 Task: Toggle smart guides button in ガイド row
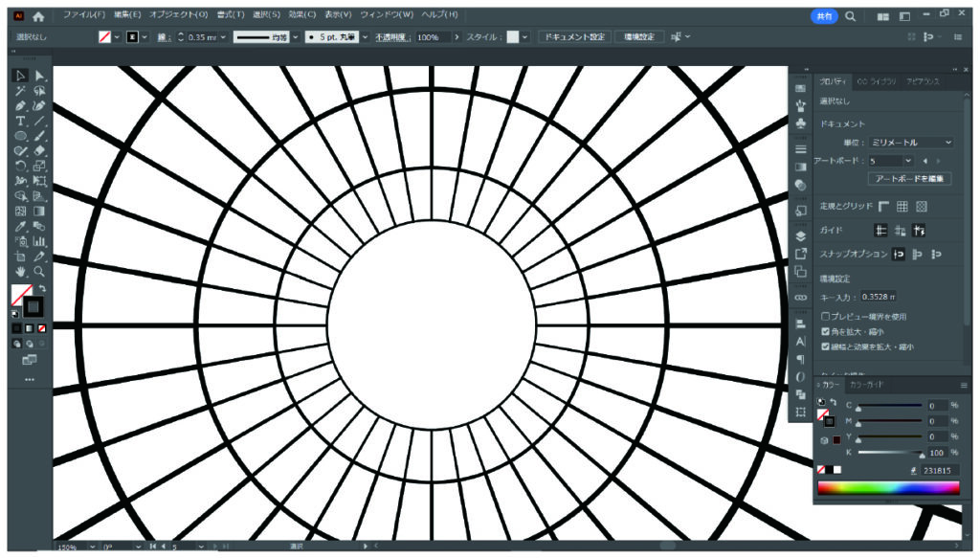tap(918, 231)
